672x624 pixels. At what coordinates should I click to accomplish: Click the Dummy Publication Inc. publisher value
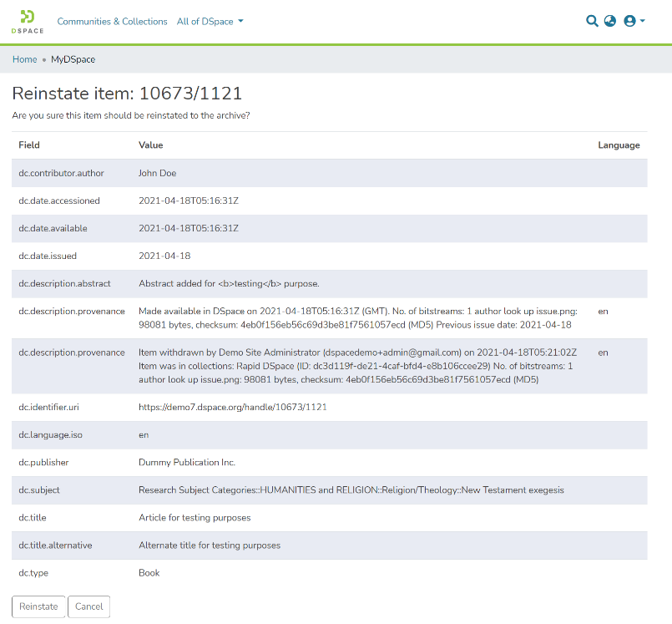pyautogui.click(x=187, y=462)
